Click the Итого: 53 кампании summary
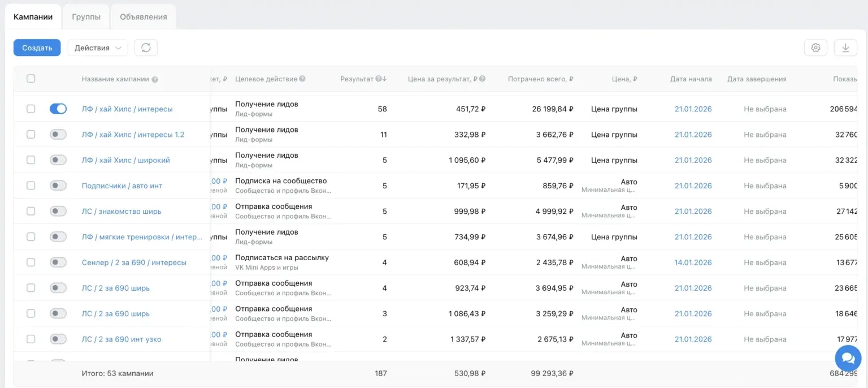This screenshot has height=388, width=868. coord(118,373)
